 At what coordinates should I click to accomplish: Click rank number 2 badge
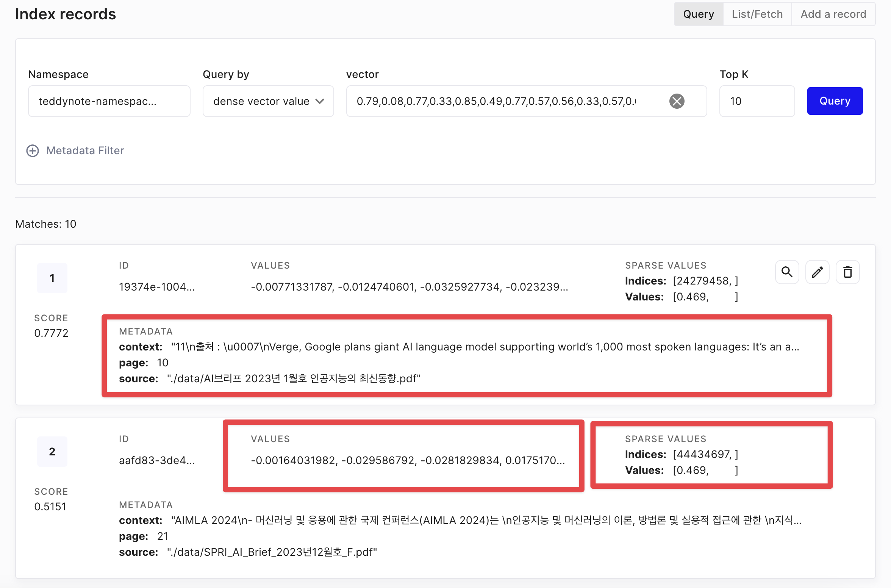pos(52,452)
